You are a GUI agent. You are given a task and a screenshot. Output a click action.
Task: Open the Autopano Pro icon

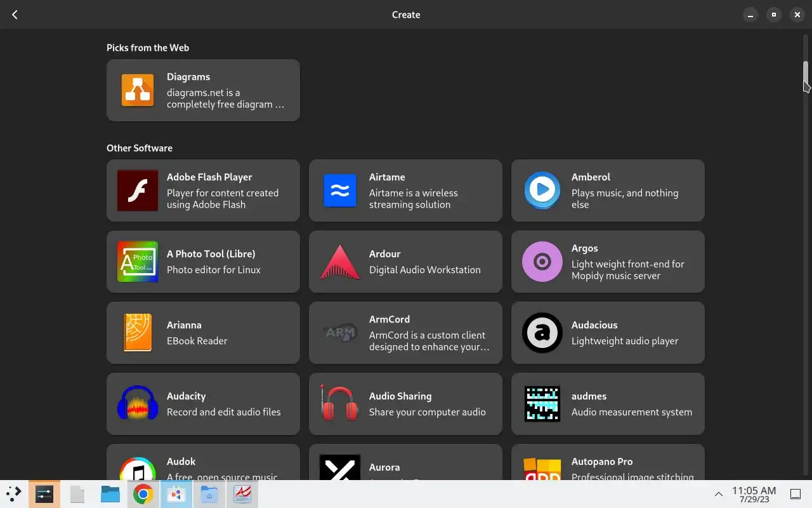[542, 468]
